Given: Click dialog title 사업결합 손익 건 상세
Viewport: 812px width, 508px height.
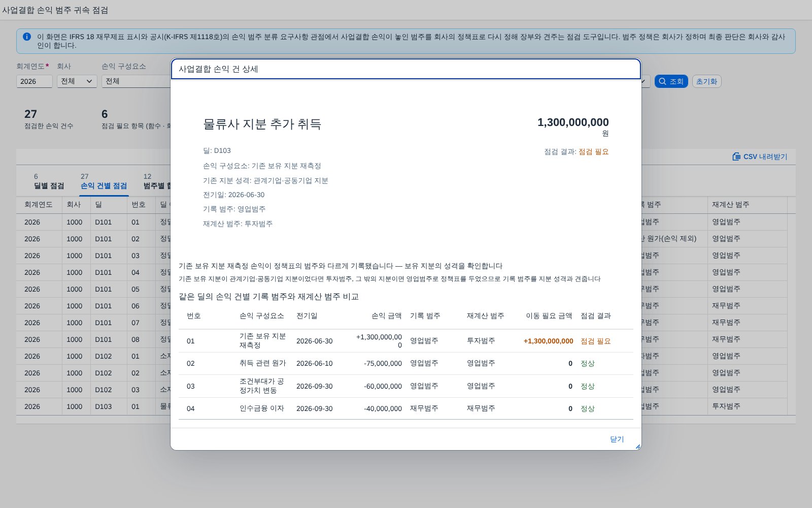Looking at the screenshot, I should [x=218, y=69].
